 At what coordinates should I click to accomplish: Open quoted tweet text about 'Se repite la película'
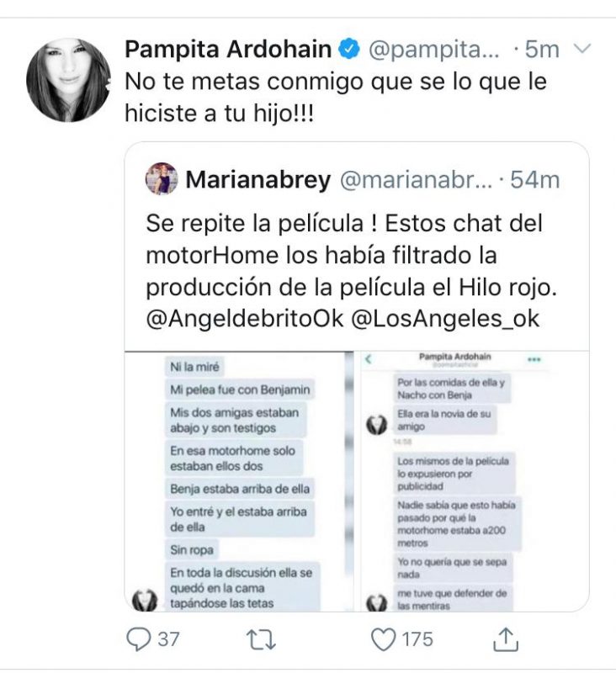pyautogui.click(x=353, y=256)
